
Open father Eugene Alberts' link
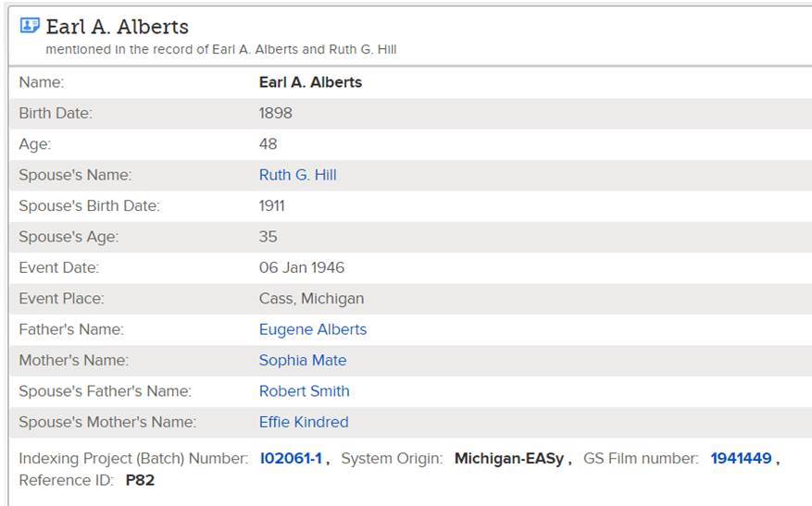[312, 329]
